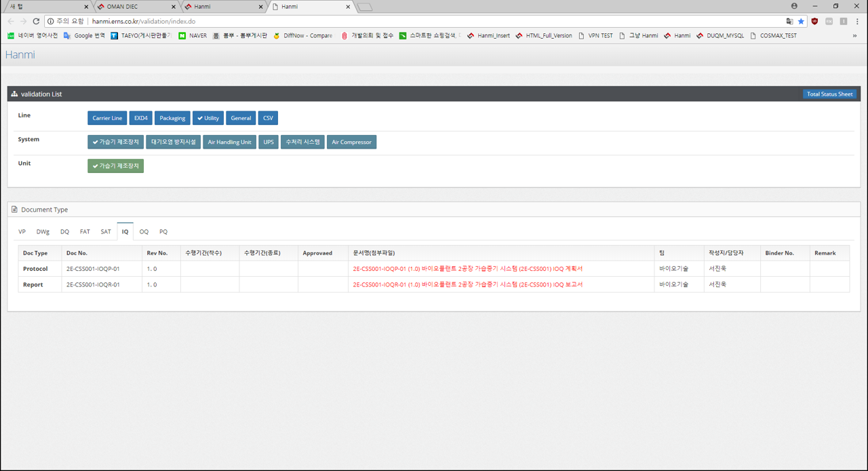Image resolution: width=868 pixels, height=471 pixels.
Task: Reload the page with the refresh icon
Action: (x=36, y=21)
